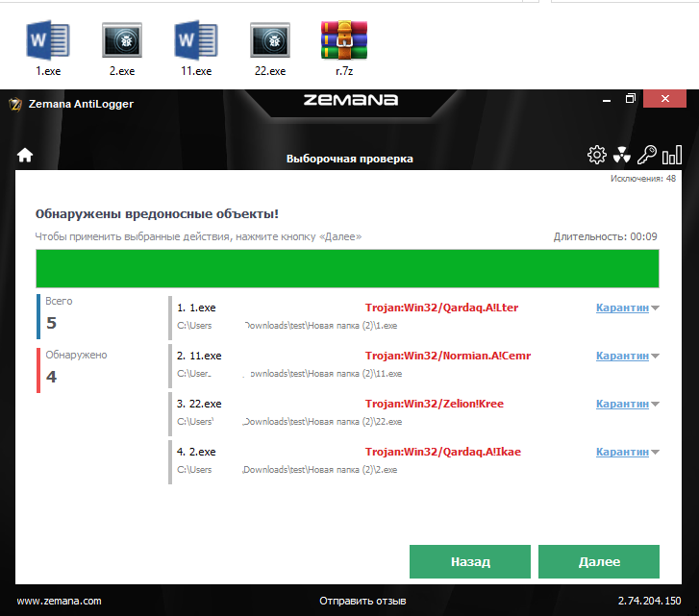The width and height of the screenshot is (699, 616).
Task: Click the Карантин link for 1.exe
Action: [x=622, y=308]
